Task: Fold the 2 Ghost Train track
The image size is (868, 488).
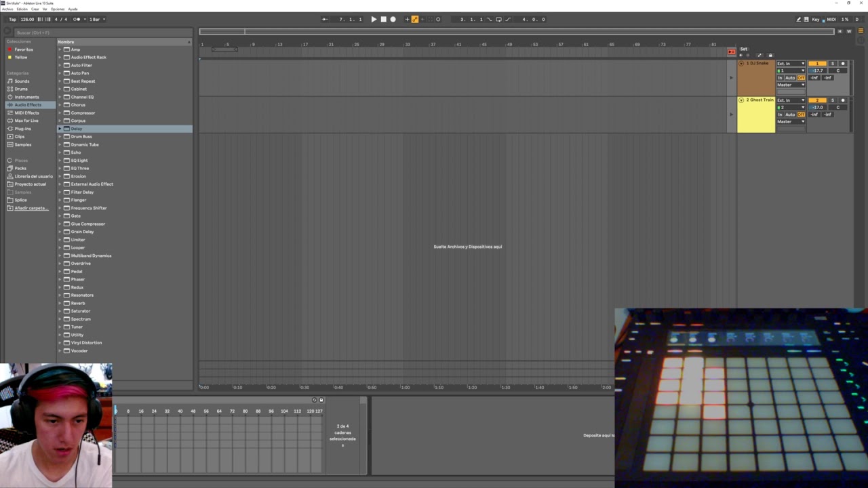Action: (741, 100)
